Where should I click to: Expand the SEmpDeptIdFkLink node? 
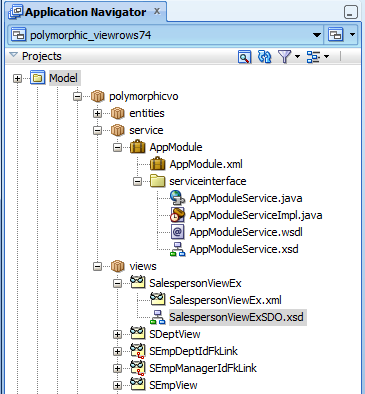pos(117,352)
